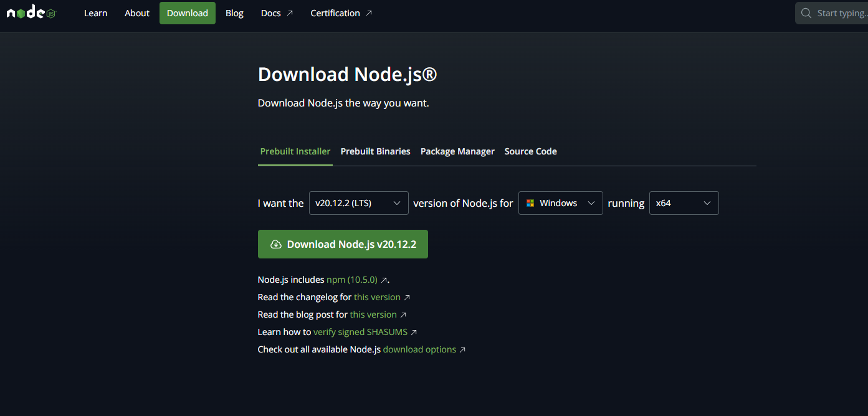Click the Download Node.js v20.12.2 button
868x416 pixels.
pyautogui.click(x=343, y=244)
